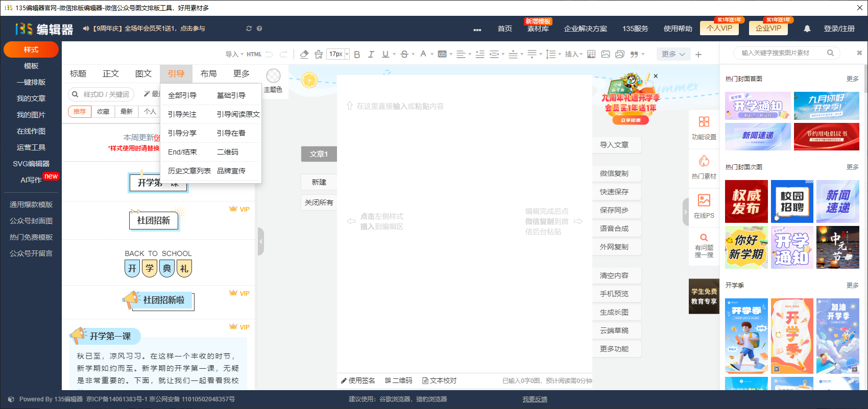Click the format painter brush icon
Image resolution: width=868 pixels, height=409 pixels.
tap(319, 54)
